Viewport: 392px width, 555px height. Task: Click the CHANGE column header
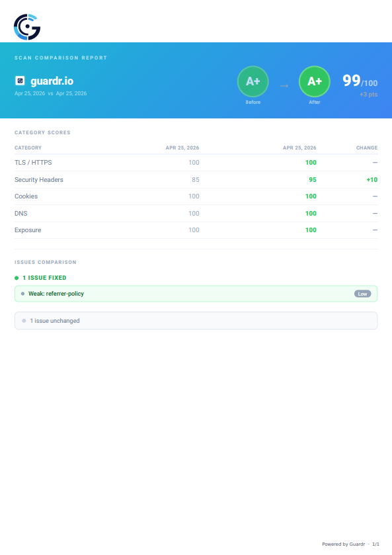367,148
